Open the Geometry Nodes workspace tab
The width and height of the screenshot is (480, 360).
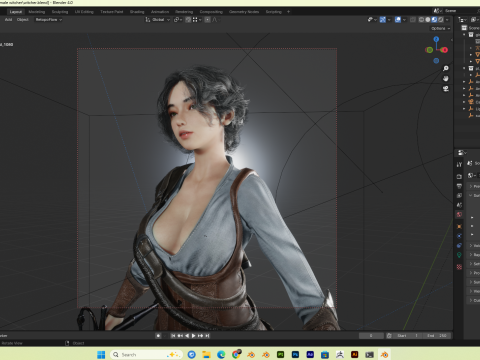pos(244,12)
